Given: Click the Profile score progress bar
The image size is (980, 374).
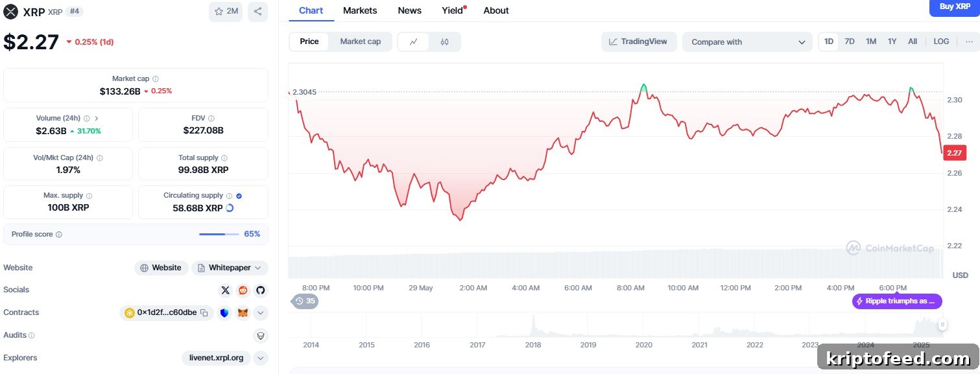Looking at the screenshot, I should click(219, 235).
